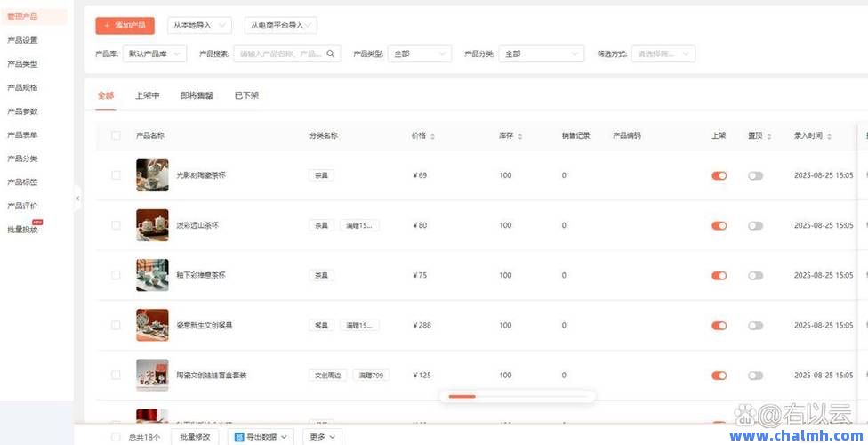Open 产品评价 in the sidebar
Image resolution: width=868 pixels, height=445 pixels.
[23, 206]
